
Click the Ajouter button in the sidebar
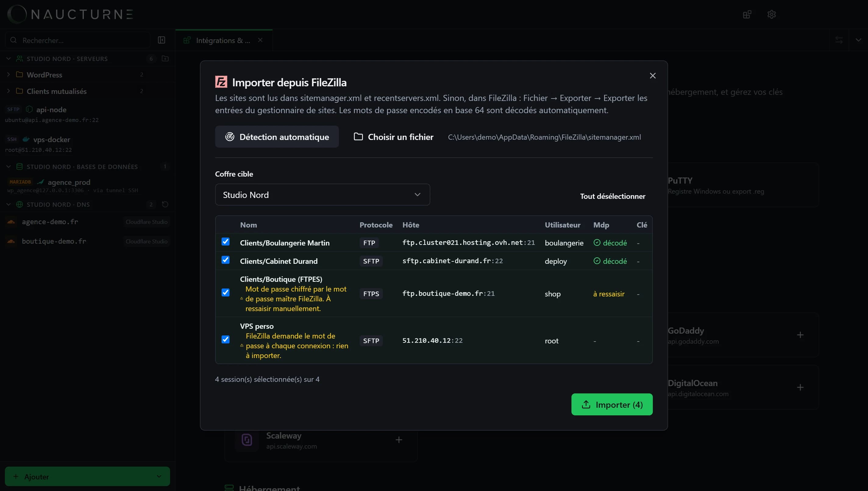[x=87, y=476]
